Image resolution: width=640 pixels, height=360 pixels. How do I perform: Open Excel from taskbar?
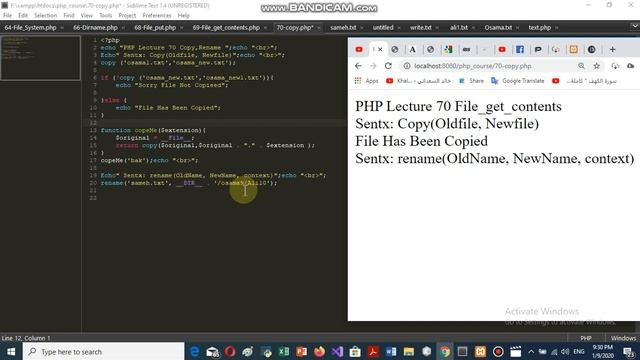coord(284,351)
